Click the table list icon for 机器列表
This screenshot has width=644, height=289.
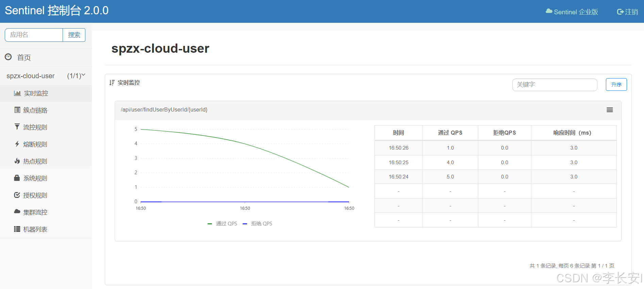pyautogui.click(x=17, y=229)
